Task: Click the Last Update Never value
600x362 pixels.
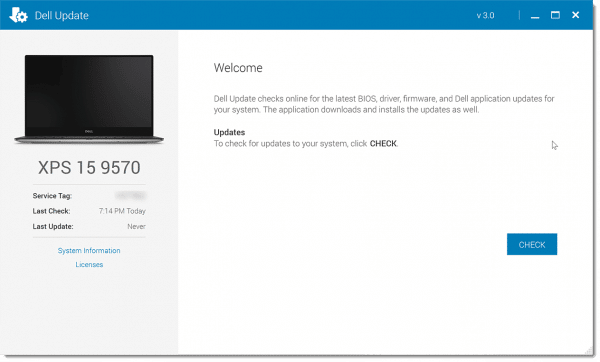Action: point(136,227)
